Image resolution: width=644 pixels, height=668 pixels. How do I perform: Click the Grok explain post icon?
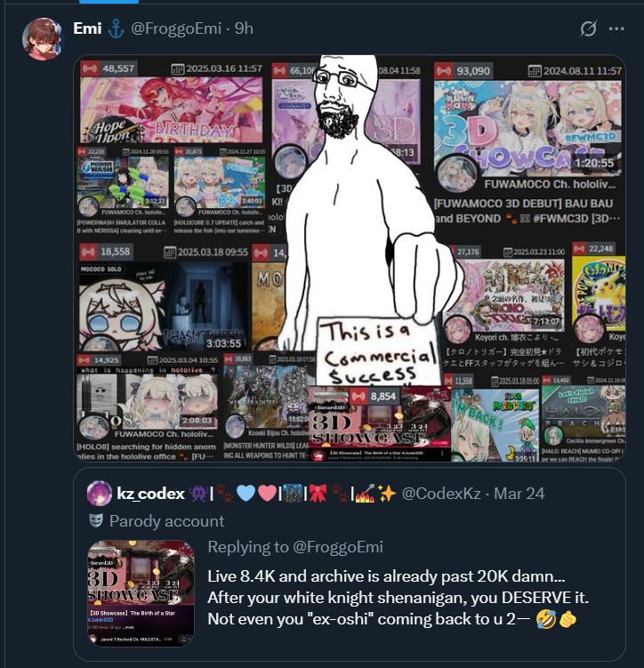click(588, 28)
